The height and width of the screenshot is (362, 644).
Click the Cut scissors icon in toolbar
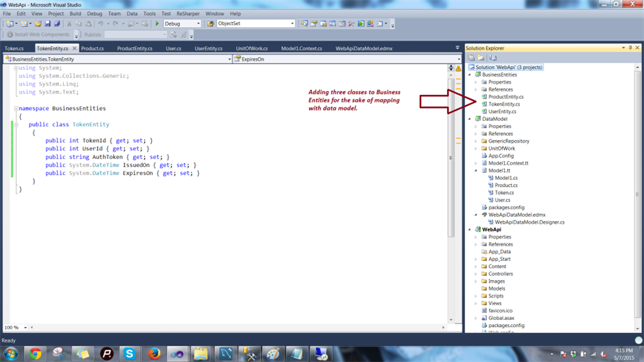click(70, 24)
